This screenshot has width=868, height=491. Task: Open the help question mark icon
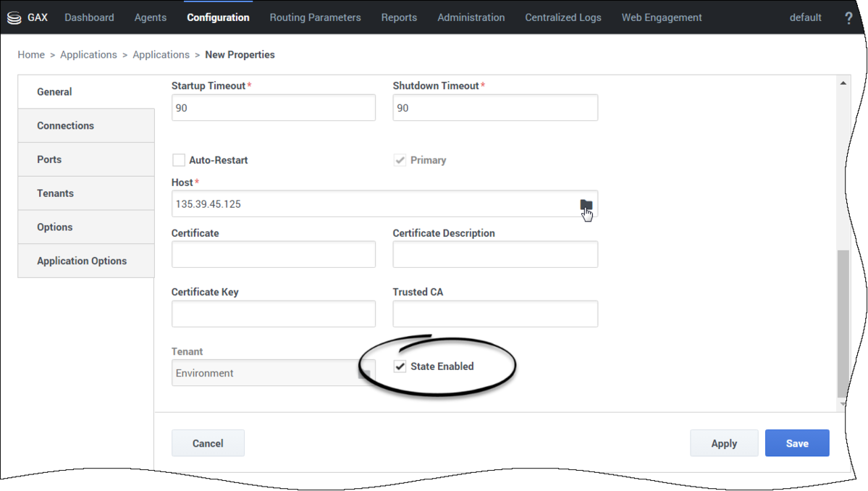click(848, 17)
